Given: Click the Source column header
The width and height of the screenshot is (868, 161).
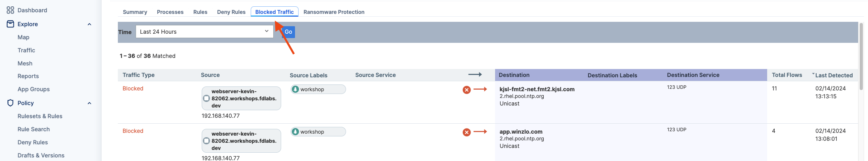Looking at the screenshot, I should tap(210, 75).
